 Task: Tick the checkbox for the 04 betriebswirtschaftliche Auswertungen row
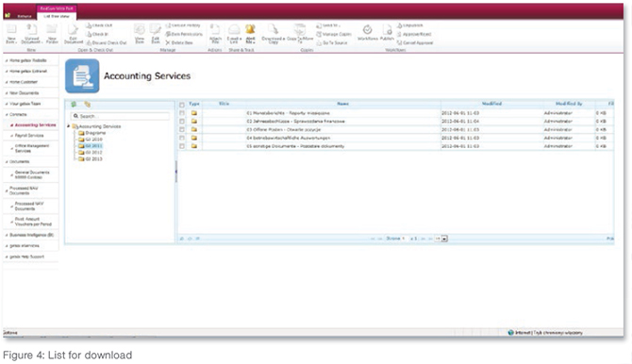(x=182, y=138)
